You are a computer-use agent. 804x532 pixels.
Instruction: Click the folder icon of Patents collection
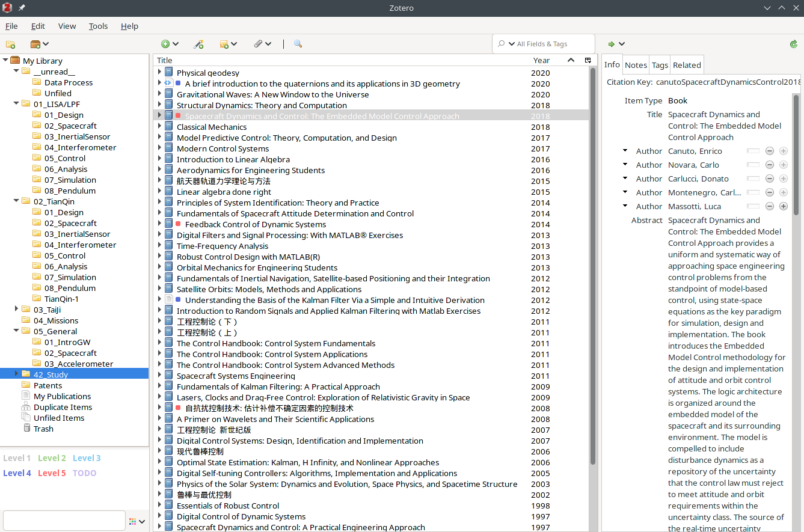tap(26, 385)
